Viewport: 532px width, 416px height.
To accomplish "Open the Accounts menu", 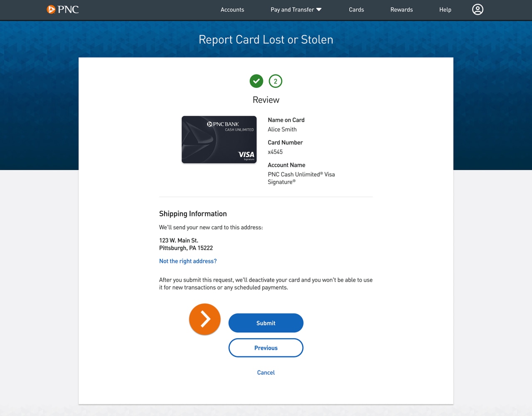I will click(232, 10).
